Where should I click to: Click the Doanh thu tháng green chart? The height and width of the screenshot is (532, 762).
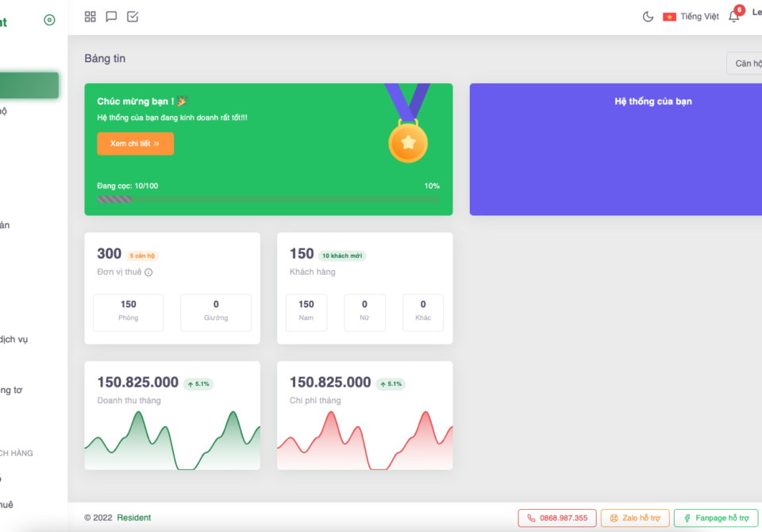(x=172, y=441)
